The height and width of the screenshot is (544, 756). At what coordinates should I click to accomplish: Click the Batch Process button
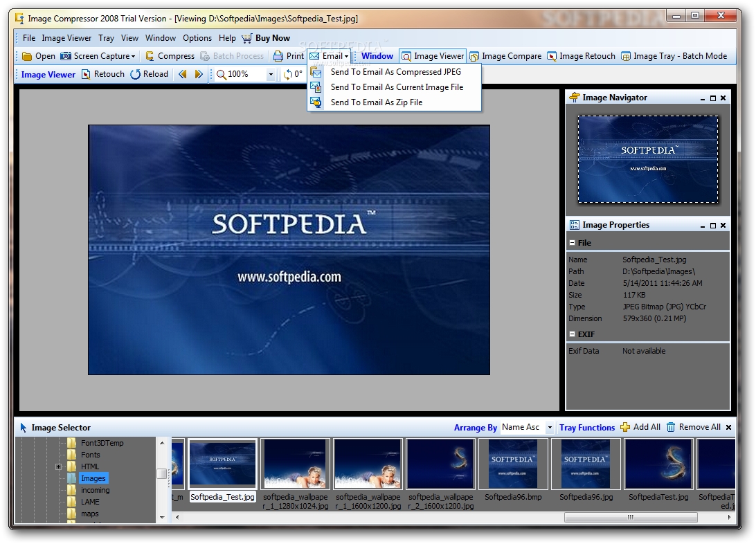[x=233, y=56]
